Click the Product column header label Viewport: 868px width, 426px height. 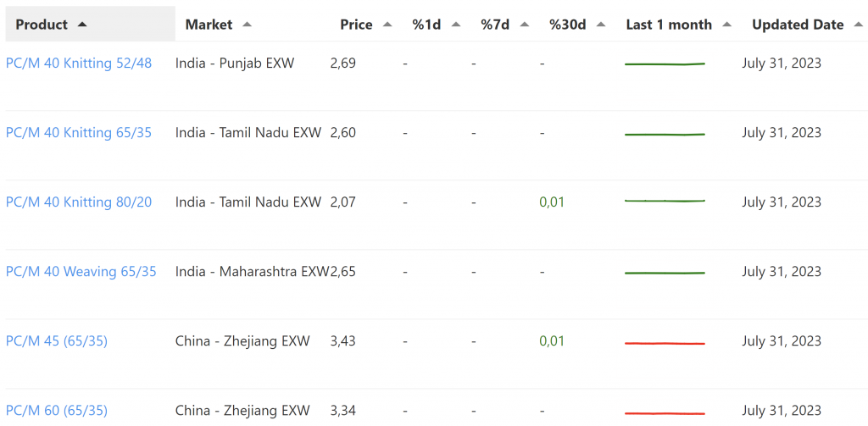click(42, 25)
